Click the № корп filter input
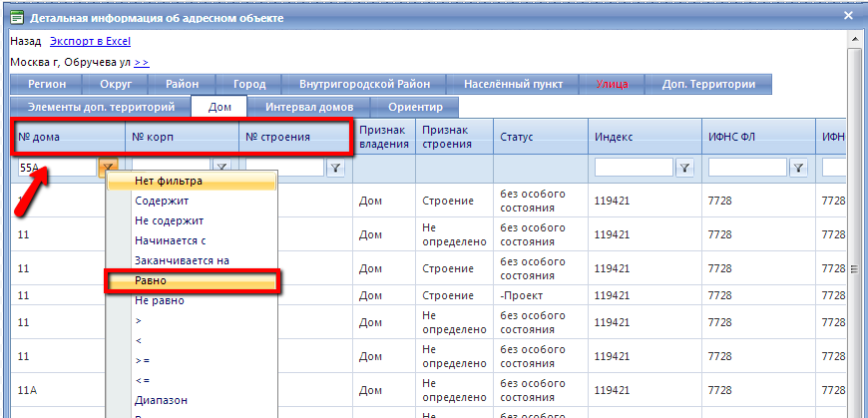 [172, 168]
